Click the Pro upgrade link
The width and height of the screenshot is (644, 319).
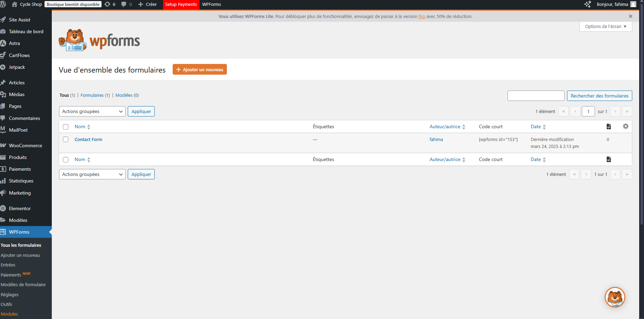tap(422, 16)
